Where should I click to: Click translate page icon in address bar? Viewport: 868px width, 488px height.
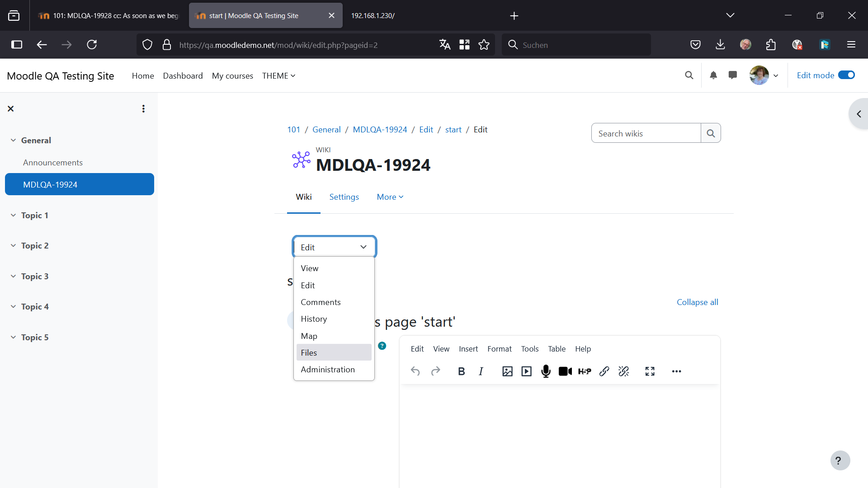tap(445, 45)
